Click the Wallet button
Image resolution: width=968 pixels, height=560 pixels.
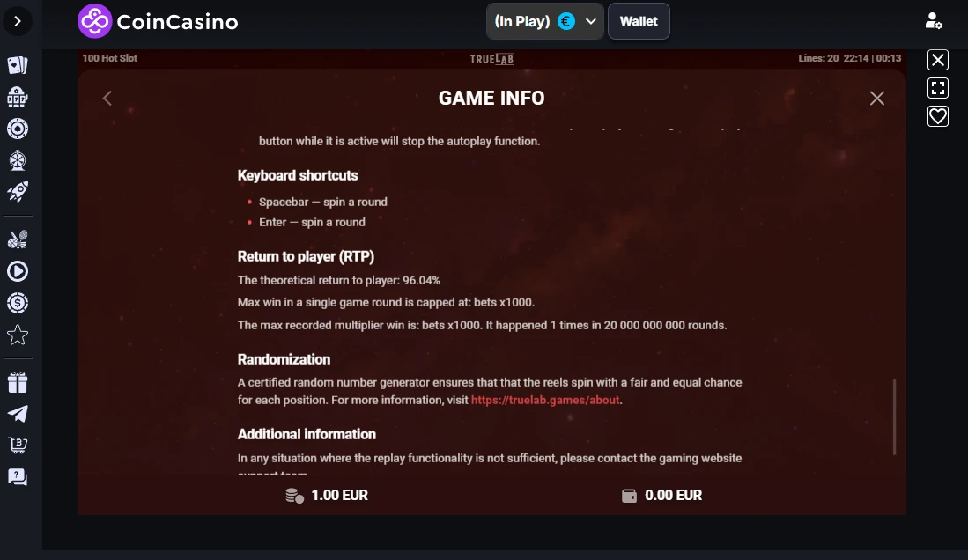pos(639,22)
